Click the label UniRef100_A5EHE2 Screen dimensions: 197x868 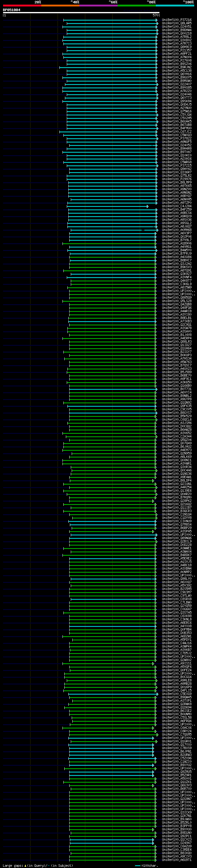pos(177,558)
